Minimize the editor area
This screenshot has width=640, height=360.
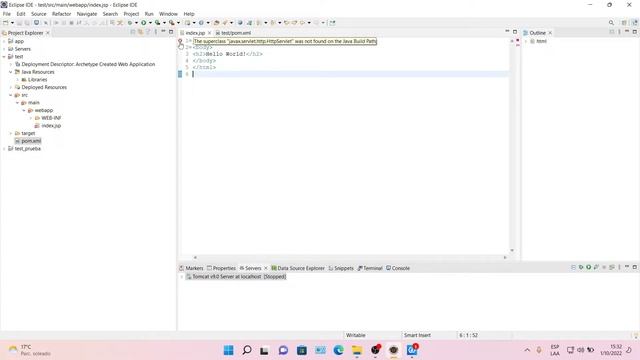pos(507,31)
